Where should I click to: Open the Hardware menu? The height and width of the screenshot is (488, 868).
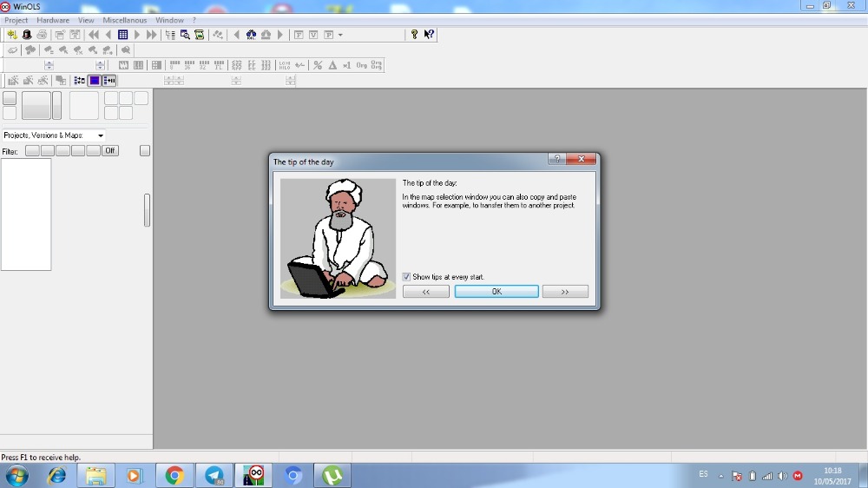click(53, 20)
